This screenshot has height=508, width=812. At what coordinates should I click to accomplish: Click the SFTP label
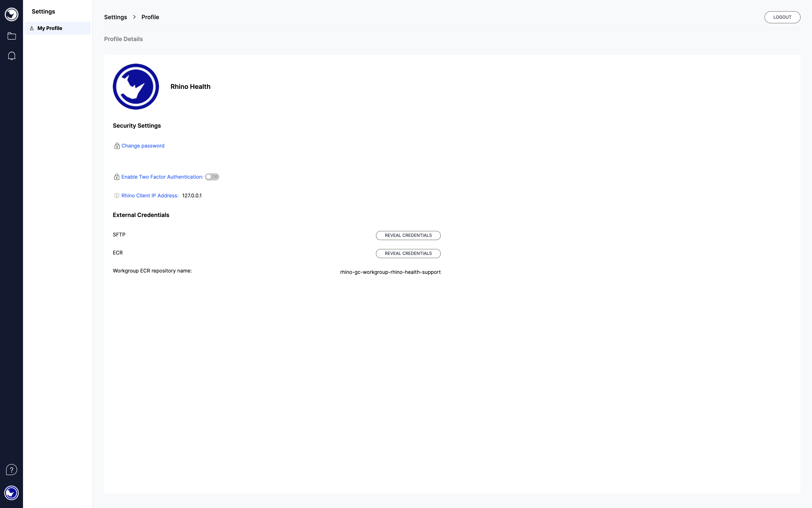pos(119,235)
